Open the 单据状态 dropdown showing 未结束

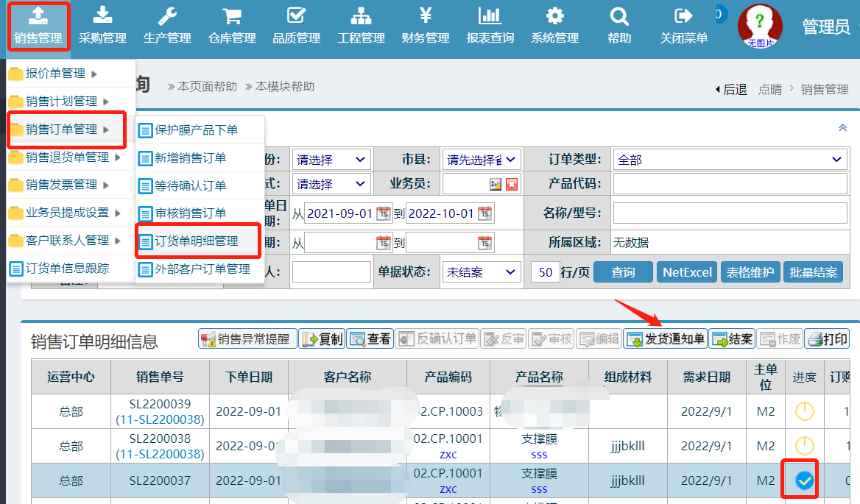click(481, 272)
